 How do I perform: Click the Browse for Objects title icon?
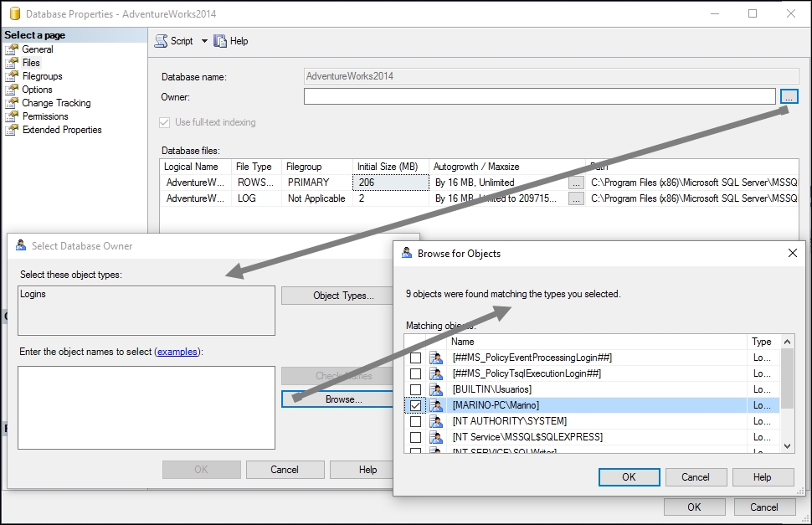(x=407, y=253)
